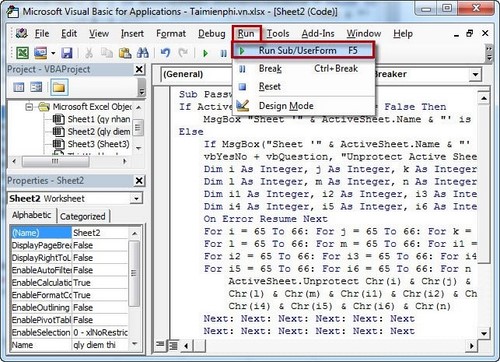Click the Undo toolbar icon
Viewport: 500px width, 362px height.
[x=165, y=52]
